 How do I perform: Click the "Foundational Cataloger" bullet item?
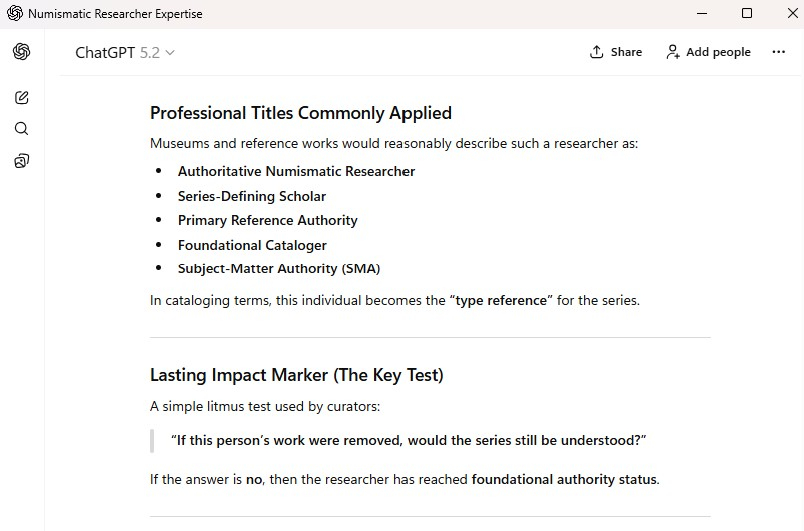pos(252,244)
